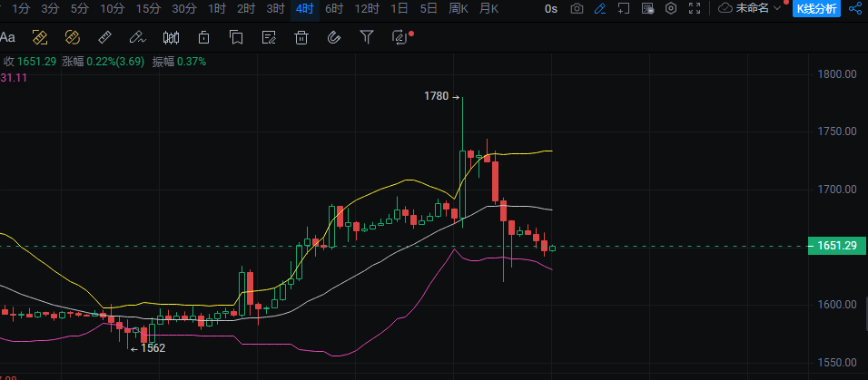
Task: Open chart settings hexagon icon
Action: tap(671, 8)
